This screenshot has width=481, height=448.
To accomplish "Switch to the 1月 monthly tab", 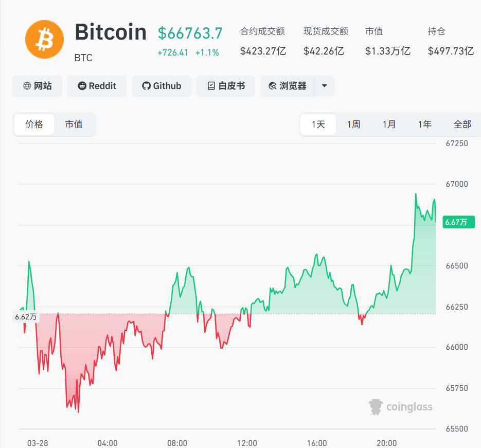I will [x=389, y=124].
